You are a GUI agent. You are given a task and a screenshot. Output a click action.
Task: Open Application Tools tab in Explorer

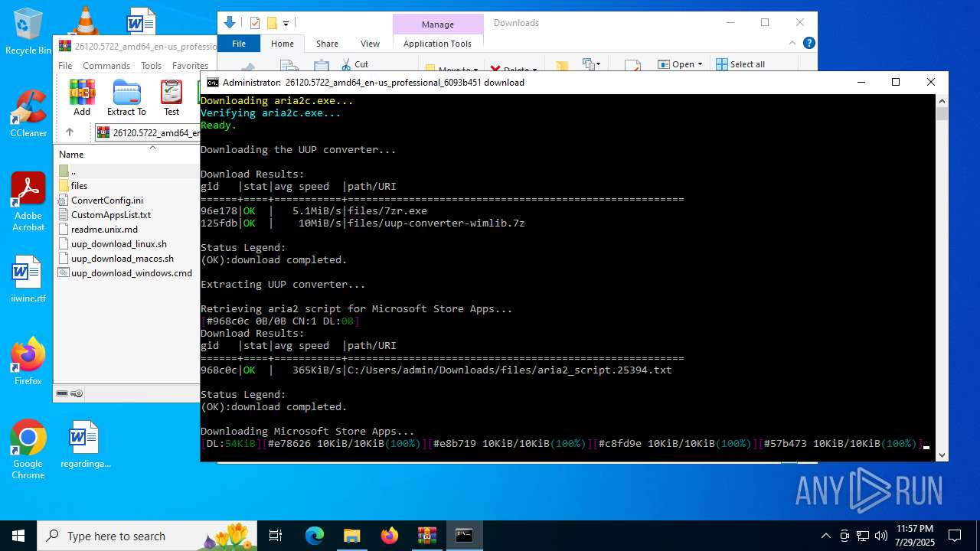coord(437,44)
